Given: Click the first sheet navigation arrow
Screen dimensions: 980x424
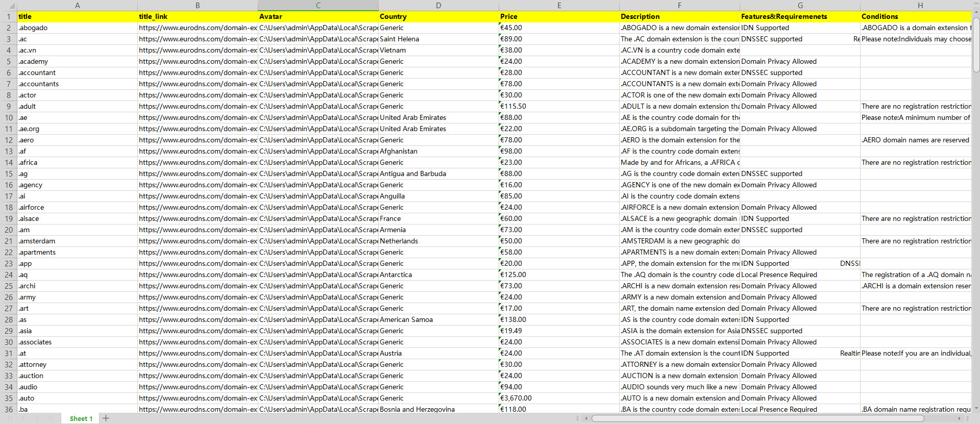Looking at the screenshot, I should (x=11, y=418).
